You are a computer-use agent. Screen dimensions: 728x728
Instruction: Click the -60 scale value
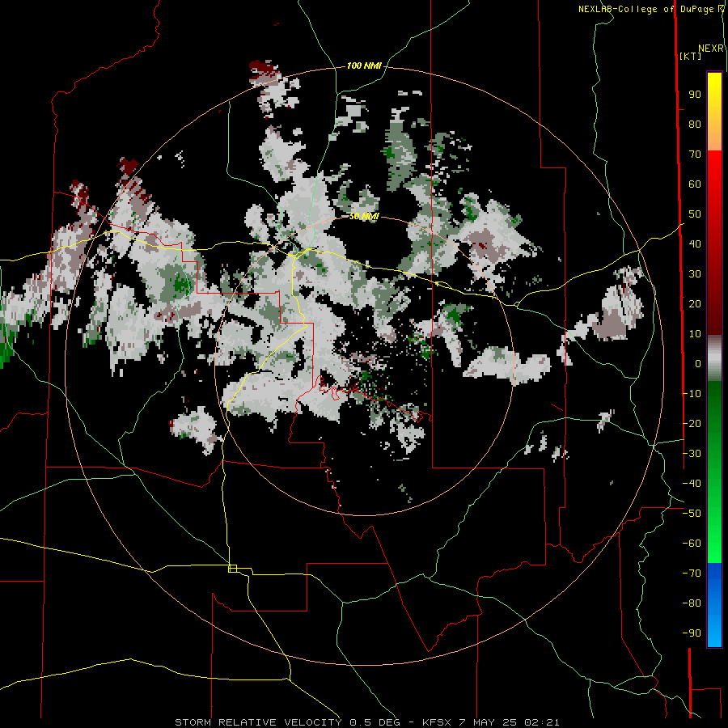click(692, 544)
